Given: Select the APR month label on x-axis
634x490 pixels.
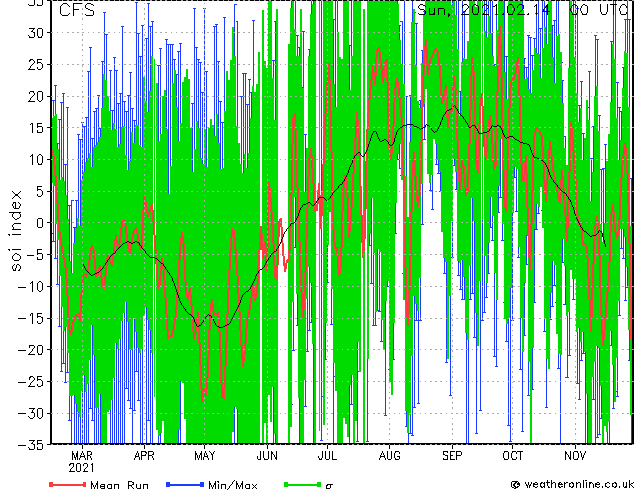Looking at the screenshot, I should pyautogui.click(x=144, y=456).
